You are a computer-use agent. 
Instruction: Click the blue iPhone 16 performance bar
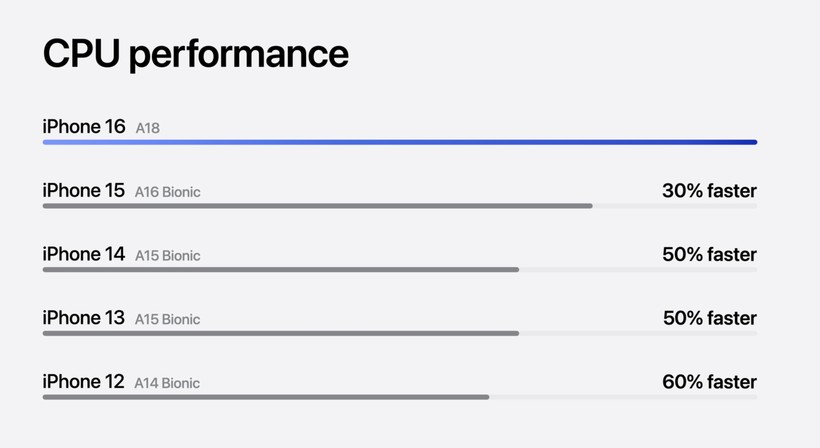click(400, 142)
